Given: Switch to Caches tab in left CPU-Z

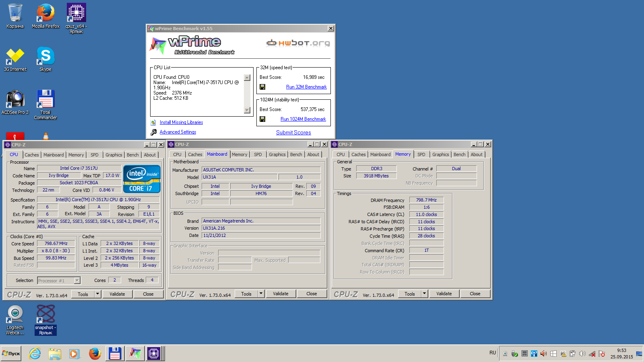Looking at the screenshot, I should 32,155.
